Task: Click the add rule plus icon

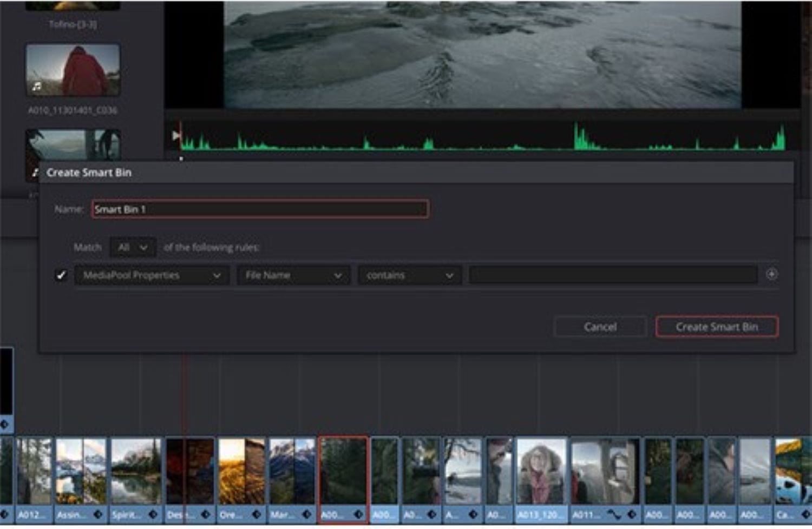Action: click(771, 275)
